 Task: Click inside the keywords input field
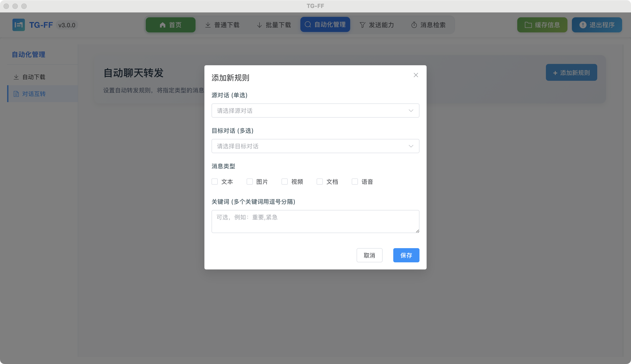[x=315, y=221]
